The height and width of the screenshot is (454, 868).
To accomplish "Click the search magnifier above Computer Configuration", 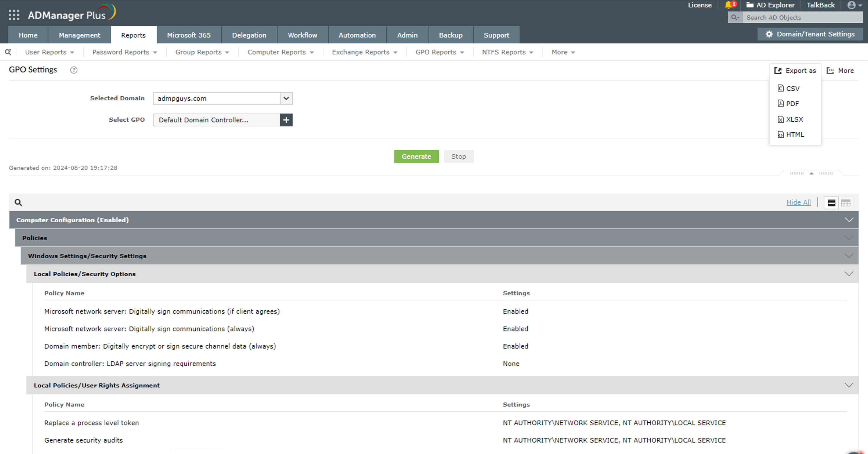I will 18,202.
